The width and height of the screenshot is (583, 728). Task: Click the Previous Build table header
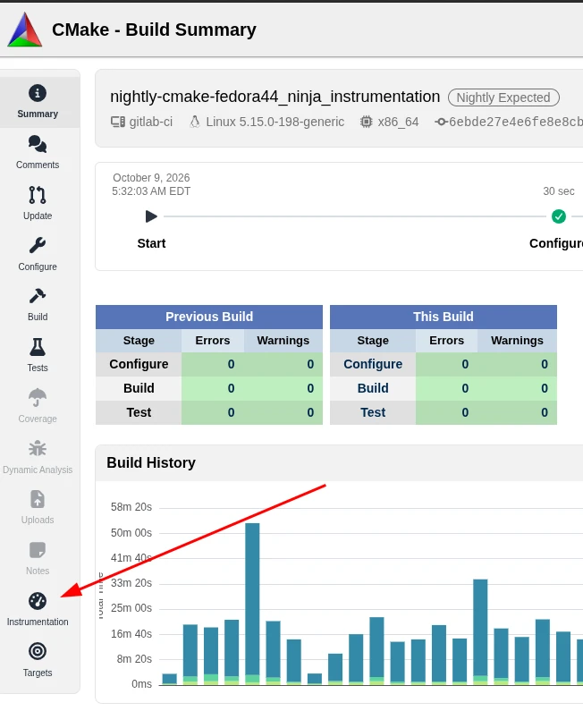(209, 317)
